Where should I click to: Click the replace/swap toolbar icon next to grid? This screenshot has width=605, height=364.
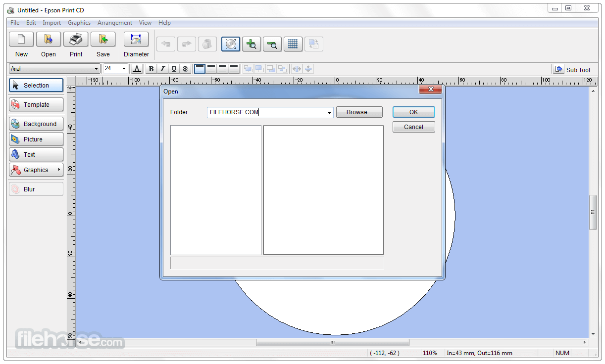(314, 44)
